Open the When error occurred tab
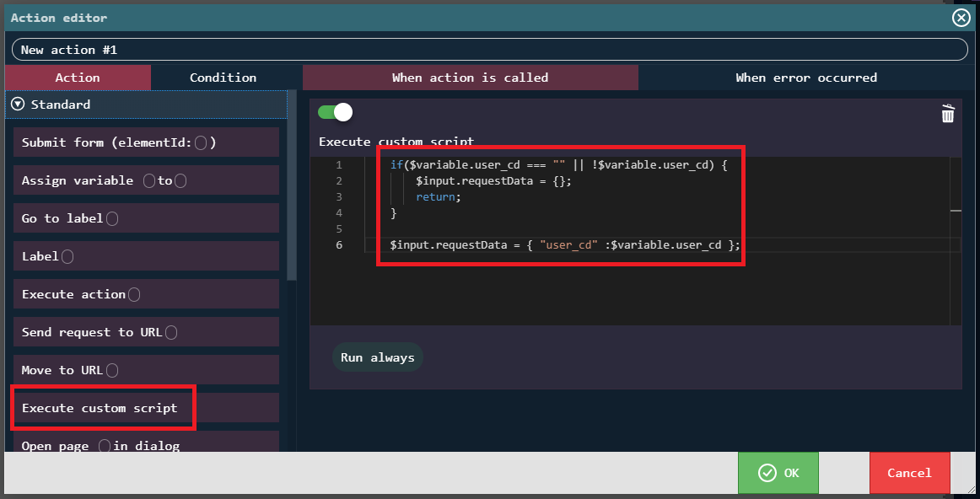 (x=805, y=78)
